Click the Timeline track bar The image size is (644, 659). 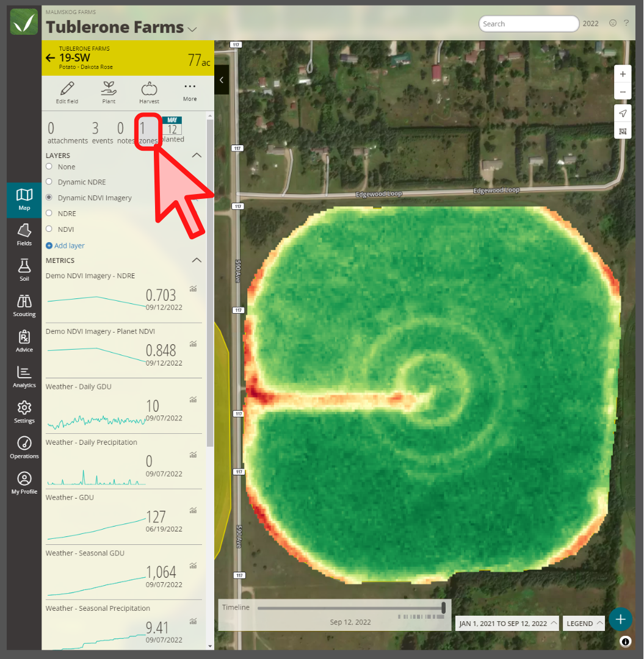click(350, 608)
